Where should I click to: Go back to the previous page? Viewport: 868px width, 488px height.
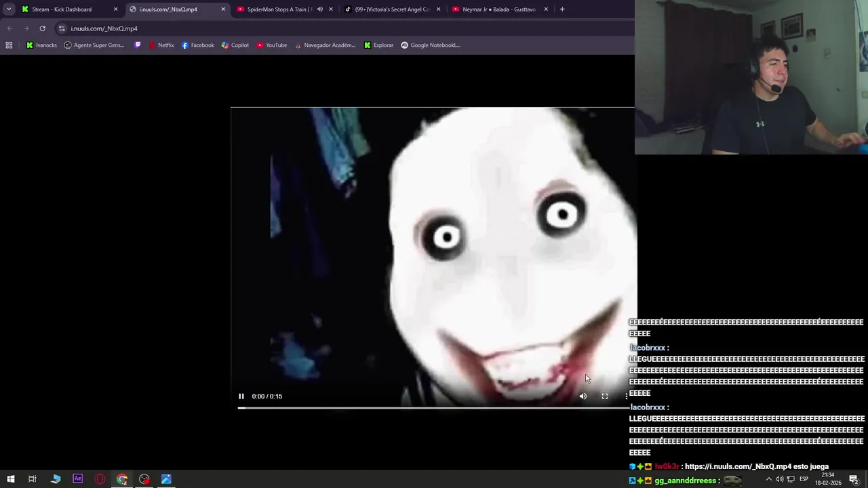(x=9, y=28)
